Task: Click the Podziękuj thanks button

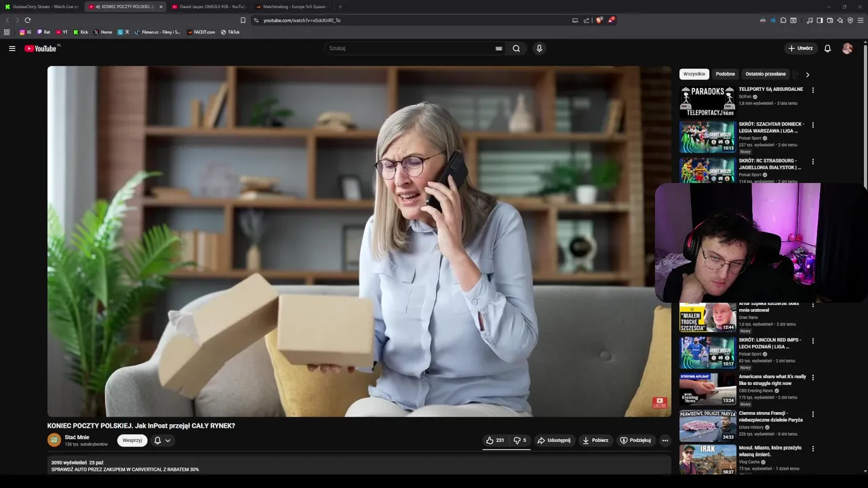Action: pyautogui.click(x=635, y=441)
